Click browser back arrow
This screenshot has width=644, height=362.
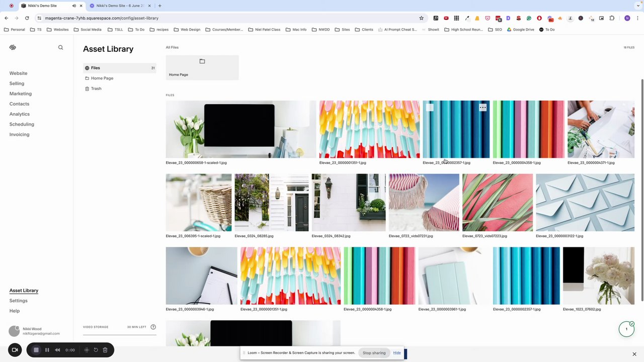[x=6, y=18]
